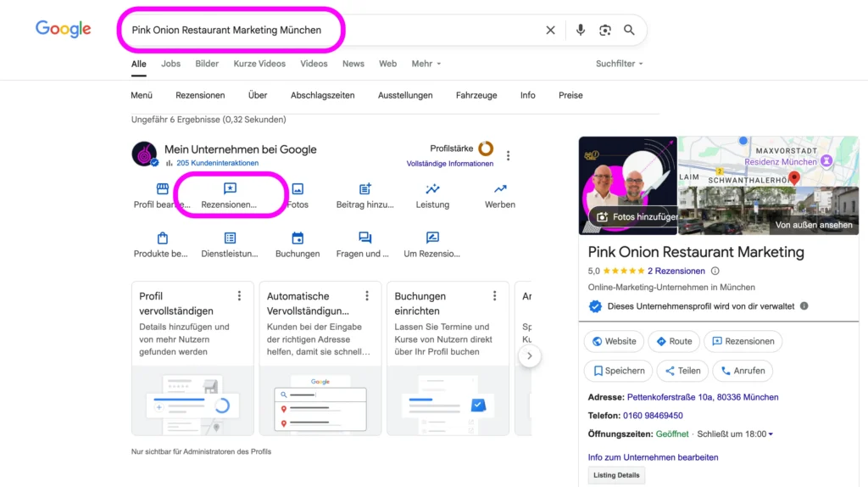This screenshot has height=487, width=868.
Task: Switch to the Web tab
Action: (x=387, y=64)
